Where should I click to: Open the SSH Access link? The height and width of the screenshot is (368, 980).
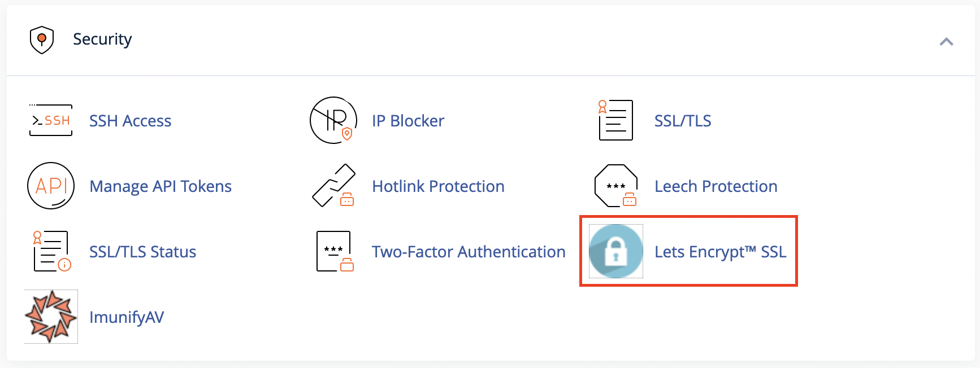click(x=130, y=121)
